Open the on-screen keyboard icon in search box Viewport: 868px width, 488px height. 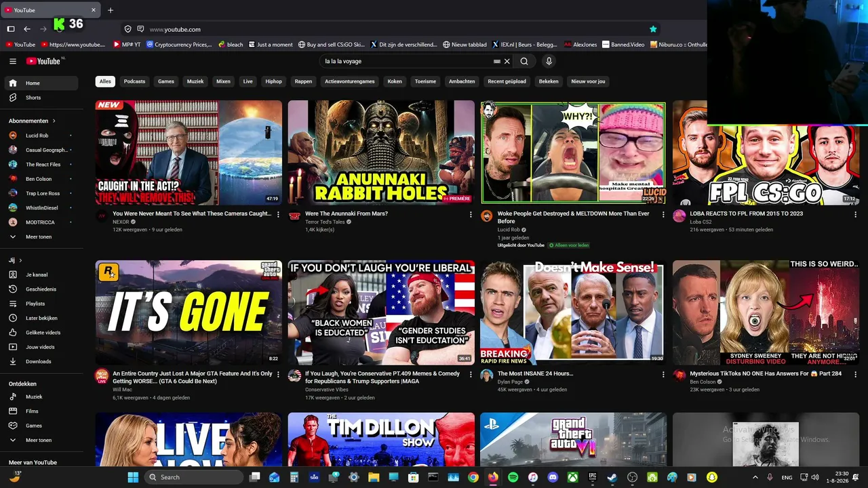tap(497, 61)
